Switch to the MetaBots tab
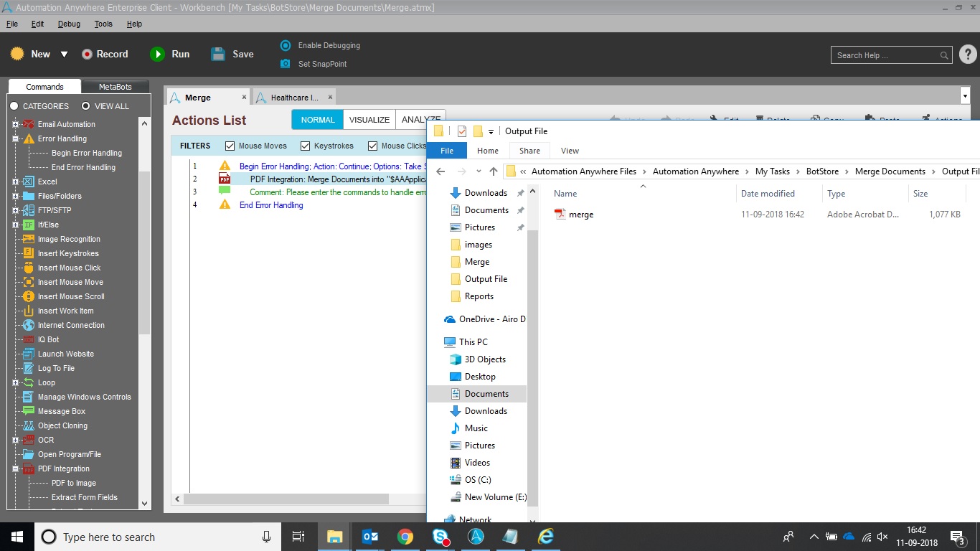Screen dimensions: 980x551 click(x=115, y=87)
